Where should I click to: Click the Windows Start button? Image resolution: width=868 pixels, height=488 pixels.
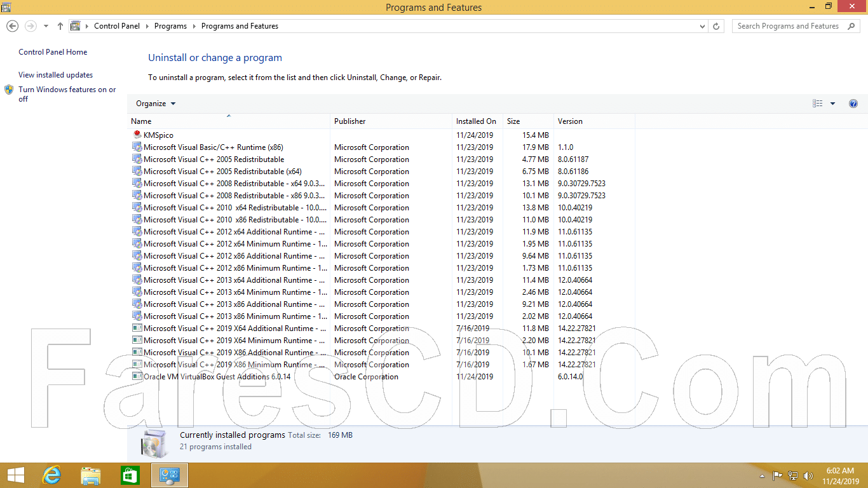pyautogui.click(x=16, y=475)
